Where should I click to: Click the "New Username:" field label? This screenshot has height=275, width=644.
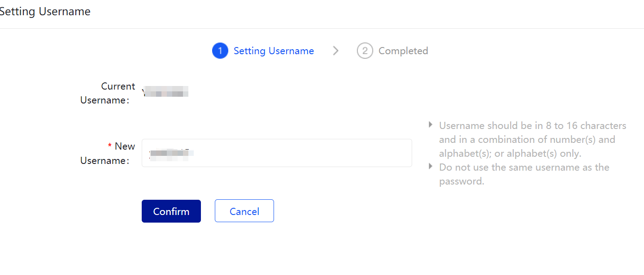coord(108,153)
